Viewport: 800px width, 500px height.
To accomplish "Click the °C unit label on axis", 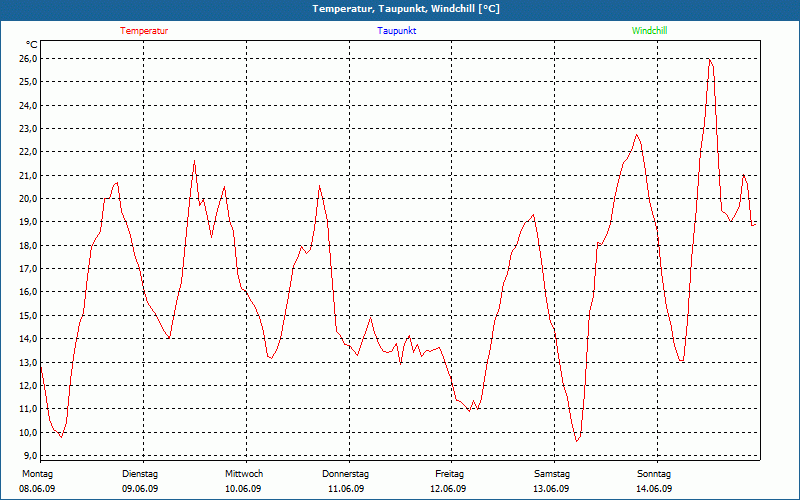I will 32,45.
